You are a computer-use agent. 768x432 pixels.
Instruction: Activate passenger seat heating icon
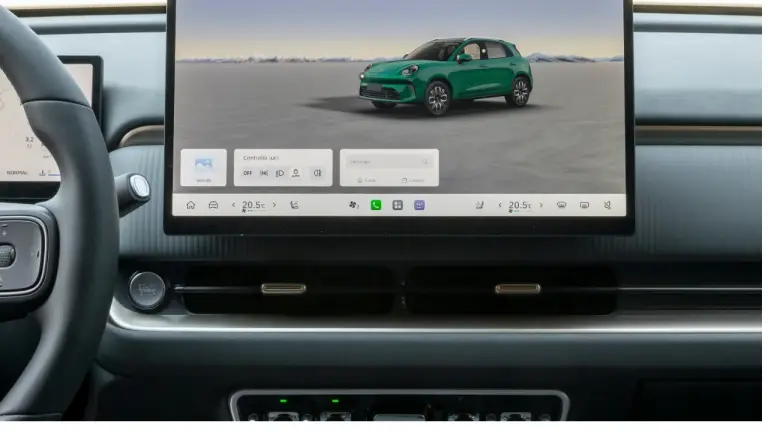[x=480, y=205]
